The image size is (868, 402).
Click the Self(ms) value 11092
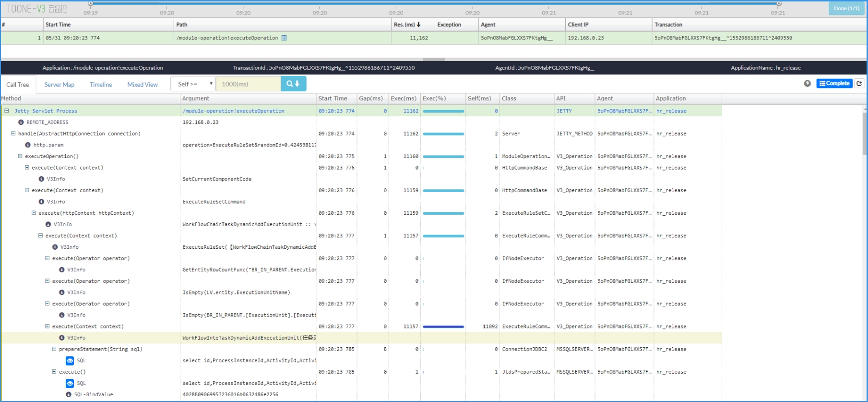[490, 327]
